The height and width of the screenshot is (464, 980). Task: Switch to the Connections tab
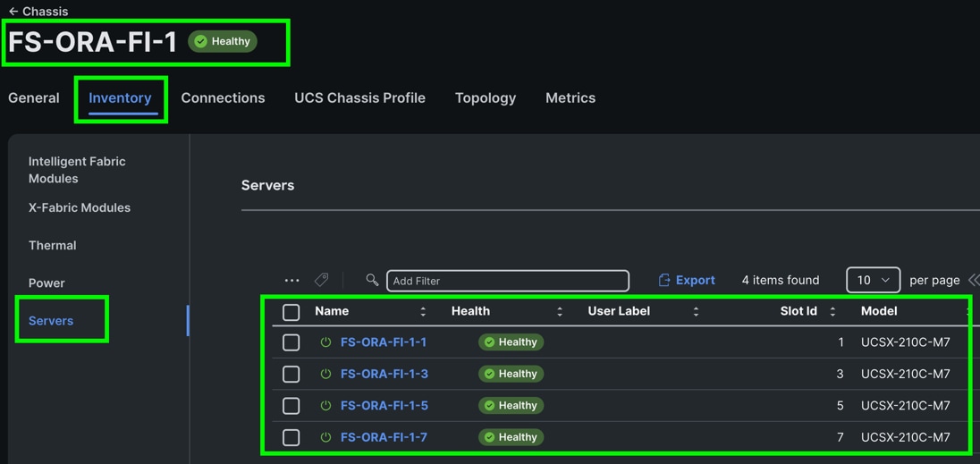tap(223, 98)
